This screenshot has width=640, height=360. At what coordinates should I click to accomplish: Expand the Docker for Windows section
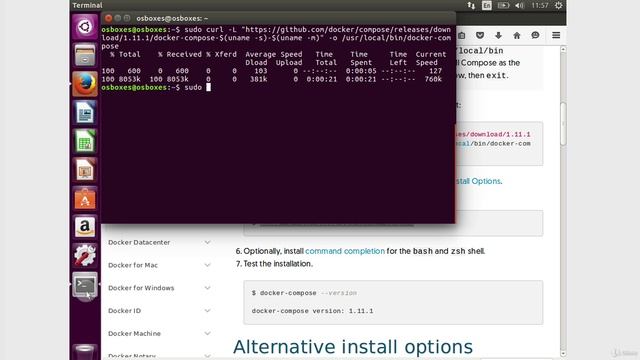coord(207,288)
